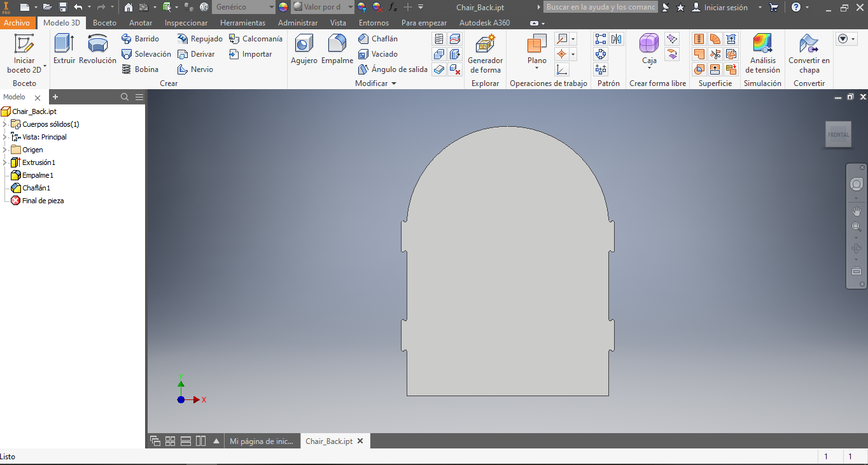Start a new 2D sketch with Iniciar boceto 2D
This screenshot has height=465, width=868.
click(25, 54)
